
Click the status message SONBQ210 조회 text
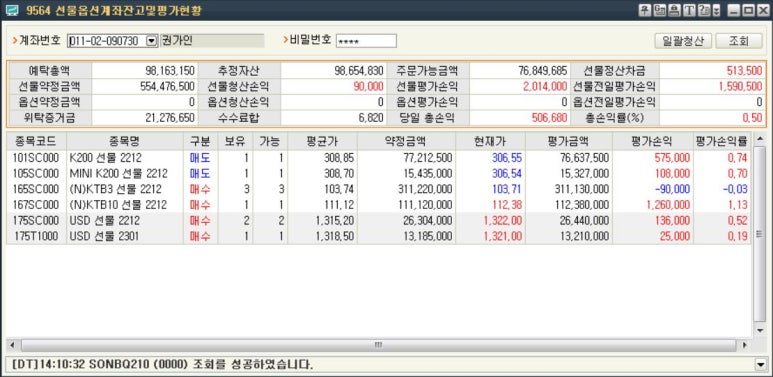162,365
